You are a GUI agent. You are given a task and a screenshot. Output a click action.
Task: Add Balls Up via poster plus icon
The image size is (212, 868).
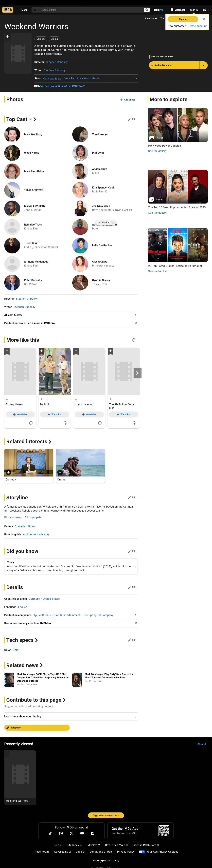click(x=41, y=351)
